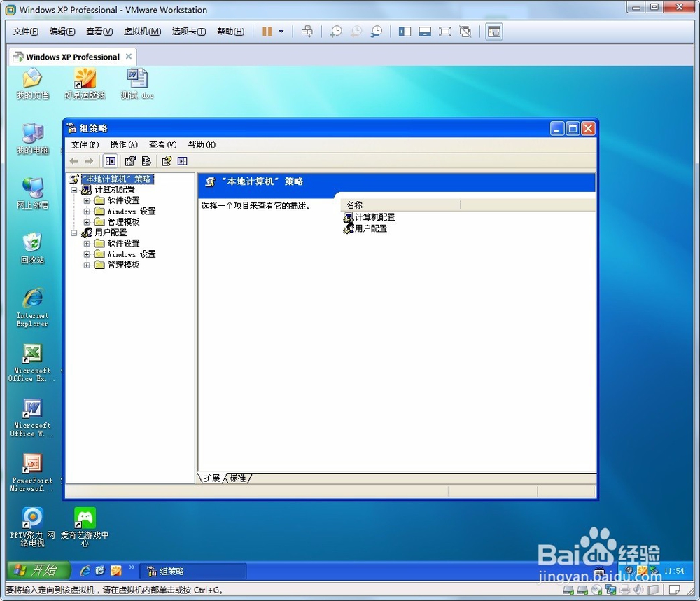Expand 软件设置 under 用户配置

(x=87, y=244)
